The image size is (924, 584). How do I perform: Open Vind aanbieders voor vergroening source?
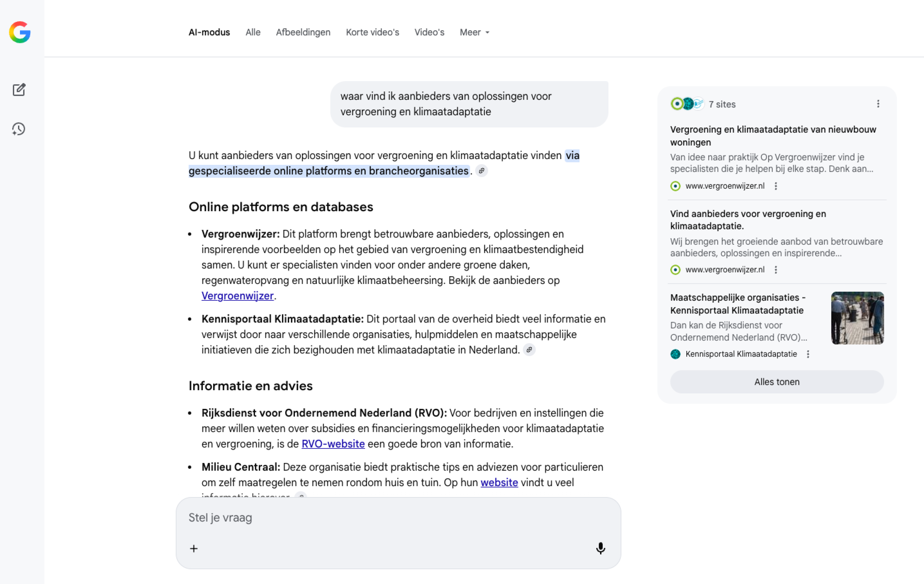click(x=748, y=220)
